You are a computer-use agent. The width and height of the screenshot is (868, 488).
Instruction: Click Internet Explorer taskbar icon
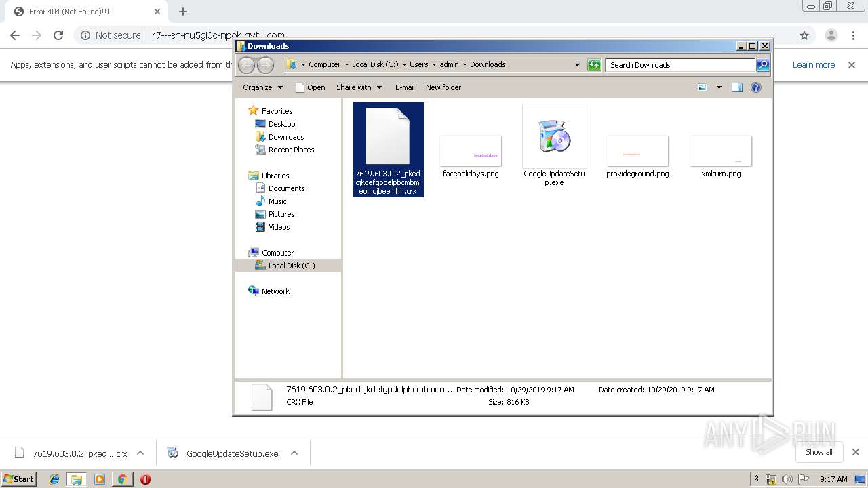[x=54, y=479]
